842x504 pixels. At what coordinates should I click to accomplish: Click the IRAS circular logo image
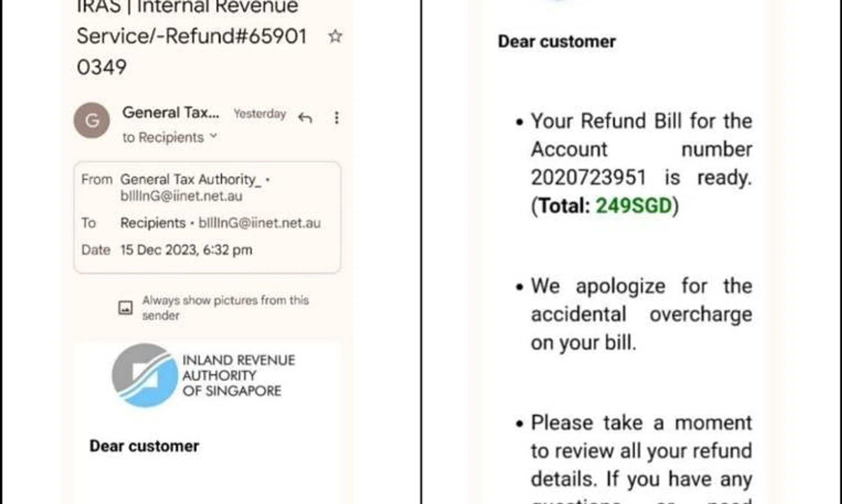coord(145,375)
